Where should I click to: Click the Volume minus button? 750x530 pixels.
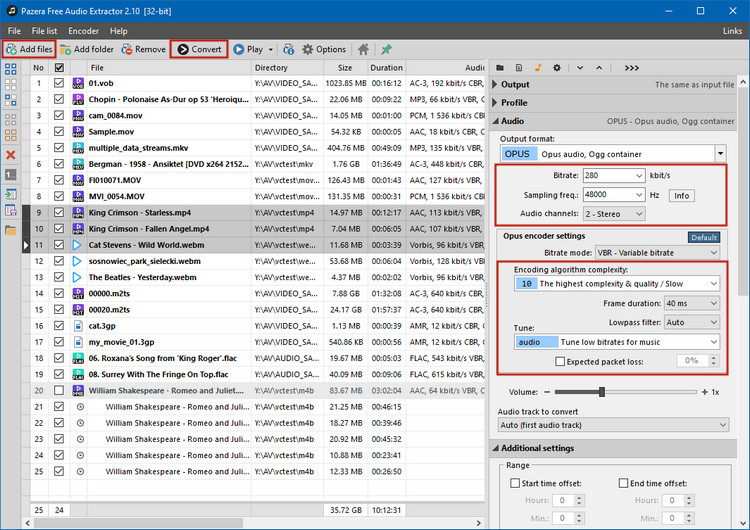[x=547, y=392]
